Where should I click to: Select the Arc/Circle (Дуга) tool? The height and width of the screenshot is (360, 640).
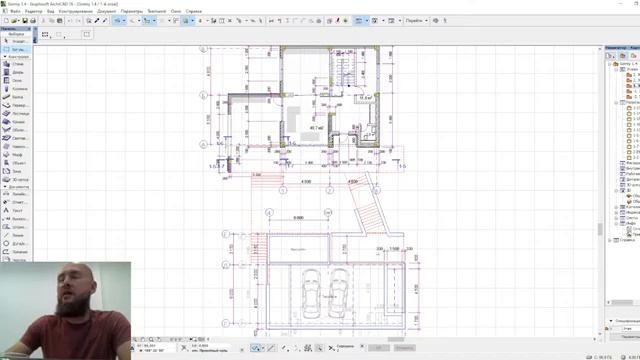tap(16, 244)
